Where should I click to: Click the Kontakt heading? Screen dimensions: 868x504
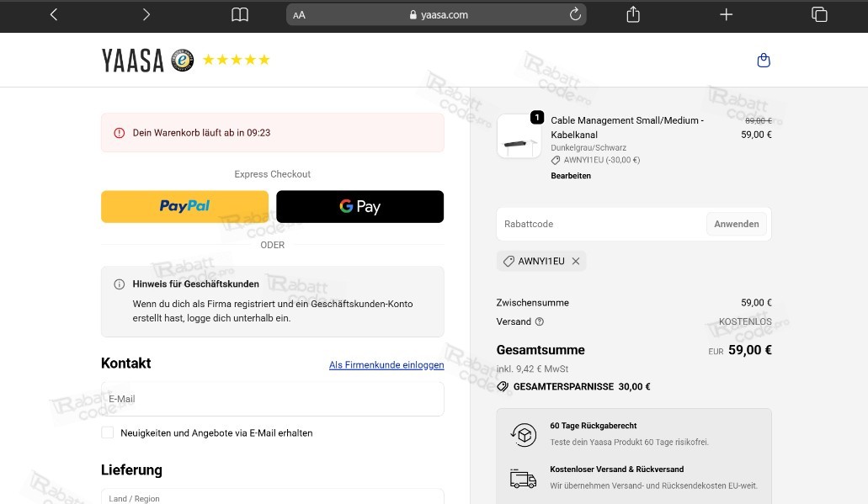coord(125,363)
